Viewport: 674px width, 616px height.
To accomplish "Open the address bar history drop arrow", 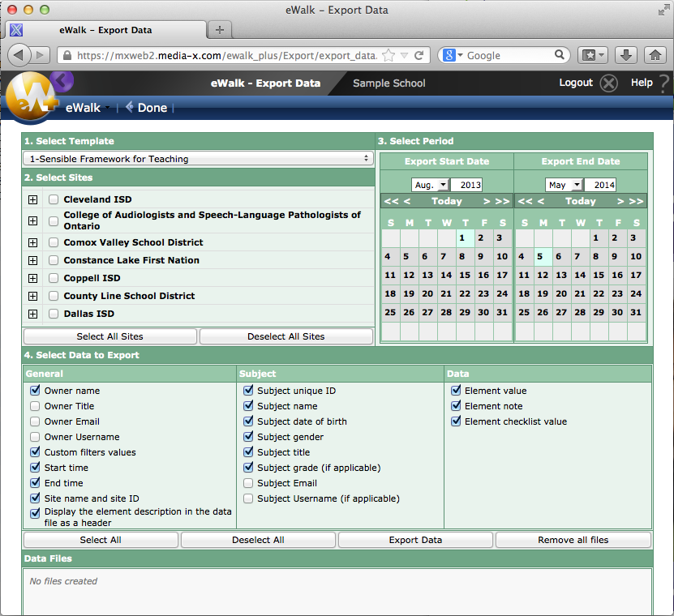I will tap(404, 55).
